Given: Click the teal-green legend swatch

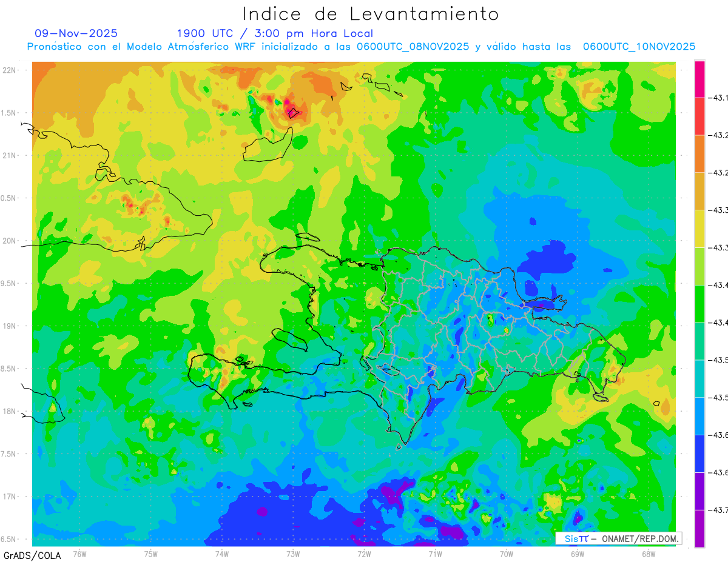Looking at the screenshot, I should point(699,341).
